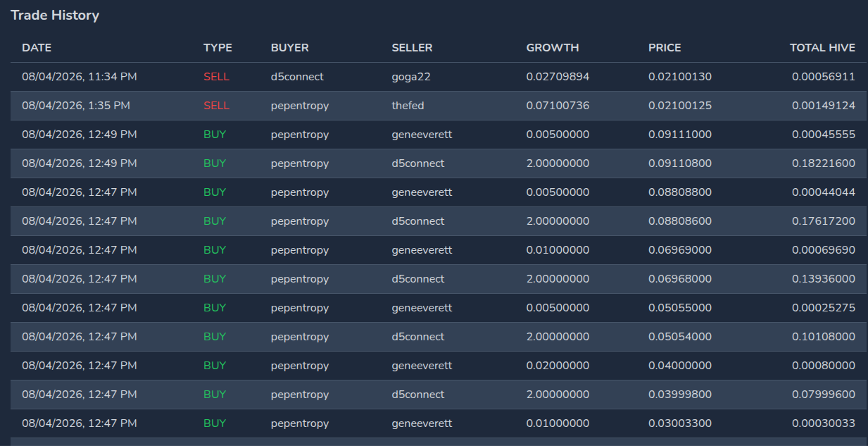This screenshot has width=868, height=446.
Task: Click the TOTAL HIVE column header
Action: tap(822, 48)
